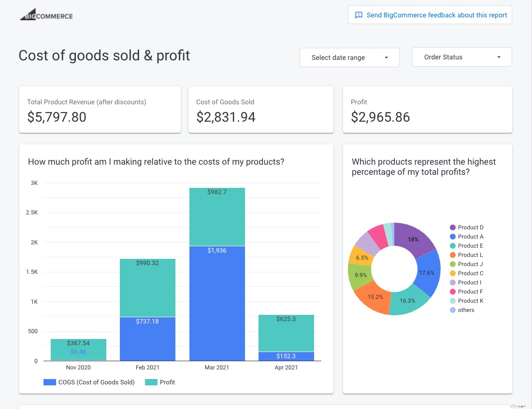
Task: Click the BigCommerce logo
Action: click(x=46, y=14)
